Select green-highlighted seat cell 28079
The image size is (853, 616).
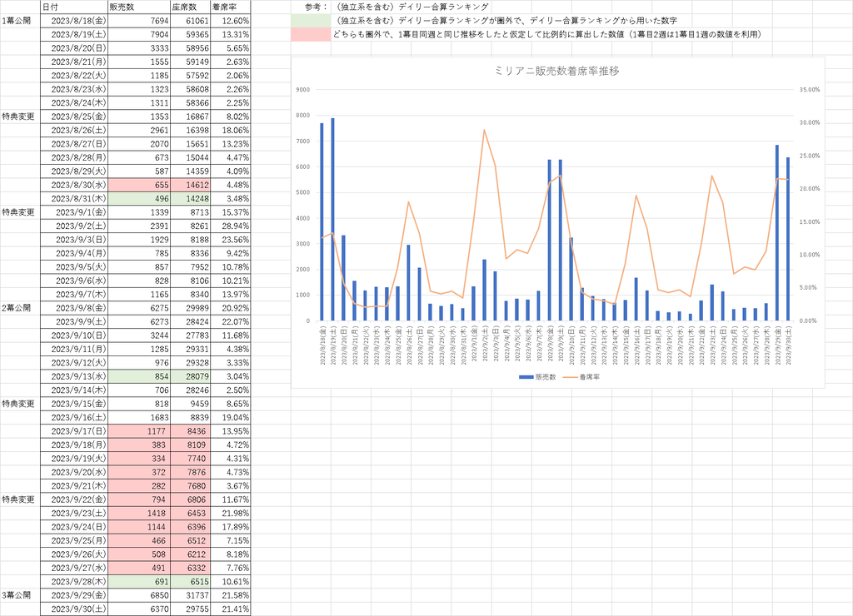point(190,376)
